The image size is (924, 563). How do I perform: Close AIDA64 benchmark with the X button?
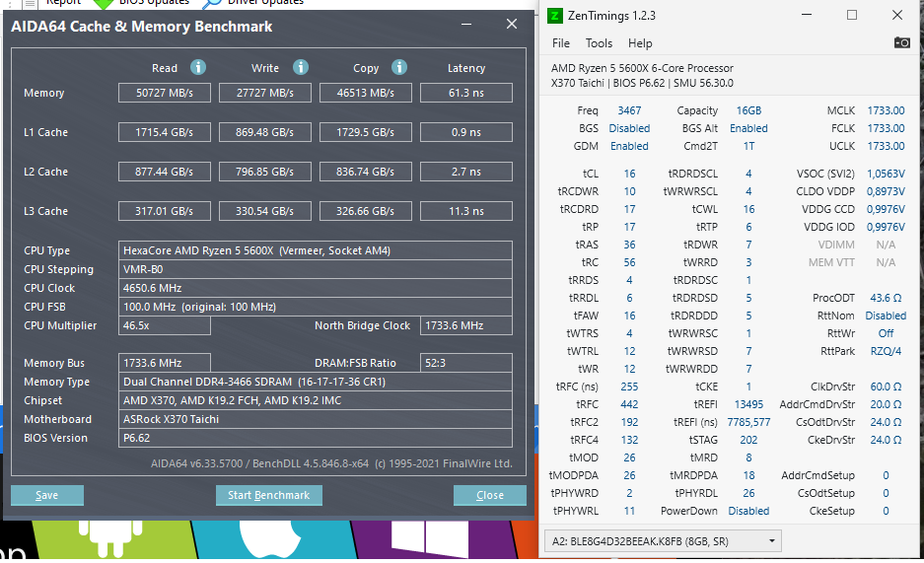pos(512,24)
